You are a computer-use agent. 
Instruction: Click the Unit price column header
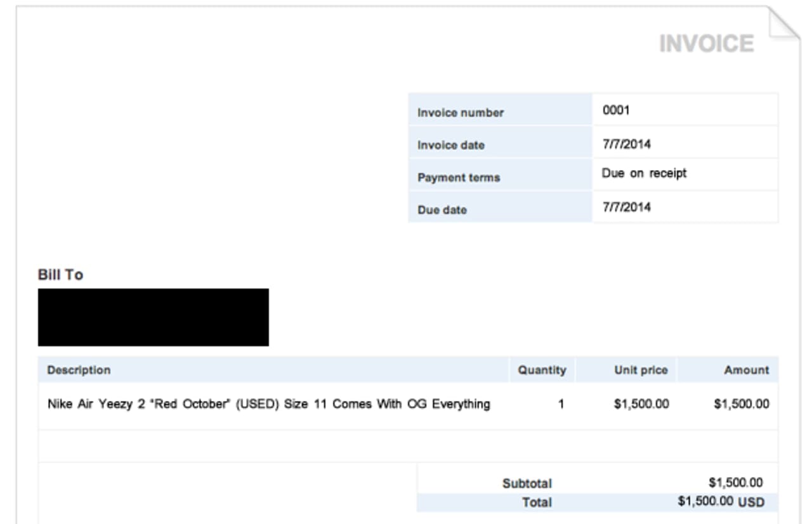click(x=640, y=370)
